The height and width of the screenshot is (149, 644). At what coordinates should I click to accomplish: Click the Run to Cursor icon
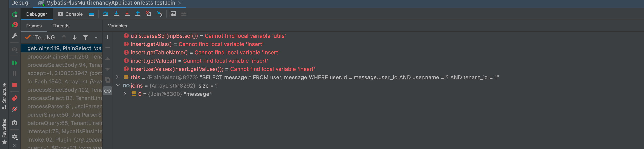tap(159, 14)
